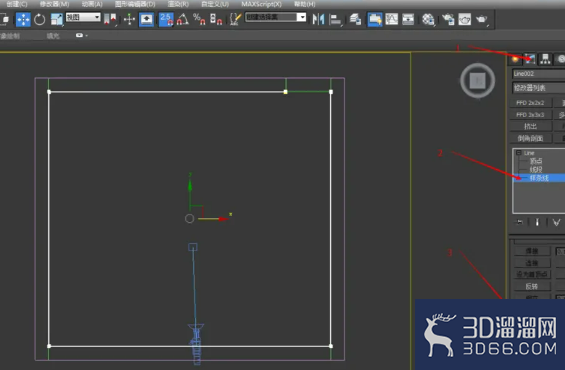Open the 图形编辑器(D) menu
The height and width of the screenshot is (370, 565).
pos(135,4)
